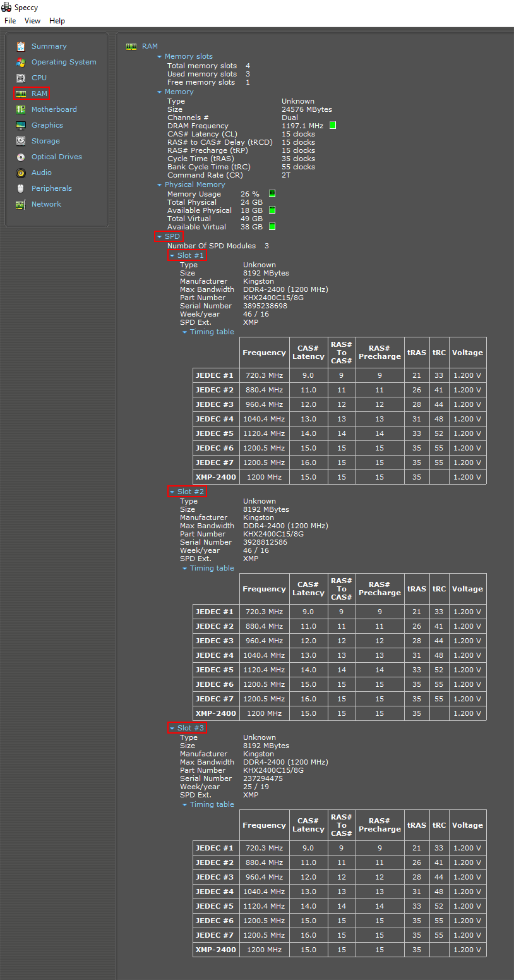The height and width of the screenshot is (980, 514).
Task: Click the 1197.1 MHz DRAM frequency value
Action: (302, 126)
